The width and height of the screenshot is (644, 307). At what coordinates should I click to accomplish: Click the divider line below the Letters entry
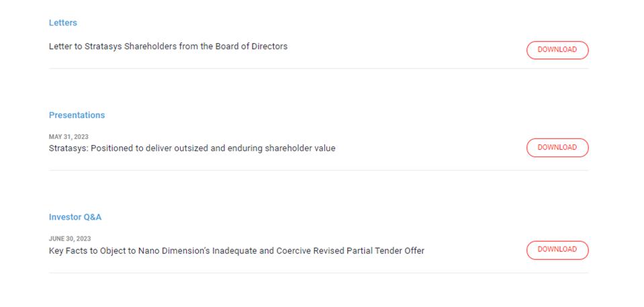(x=318, y=69)
